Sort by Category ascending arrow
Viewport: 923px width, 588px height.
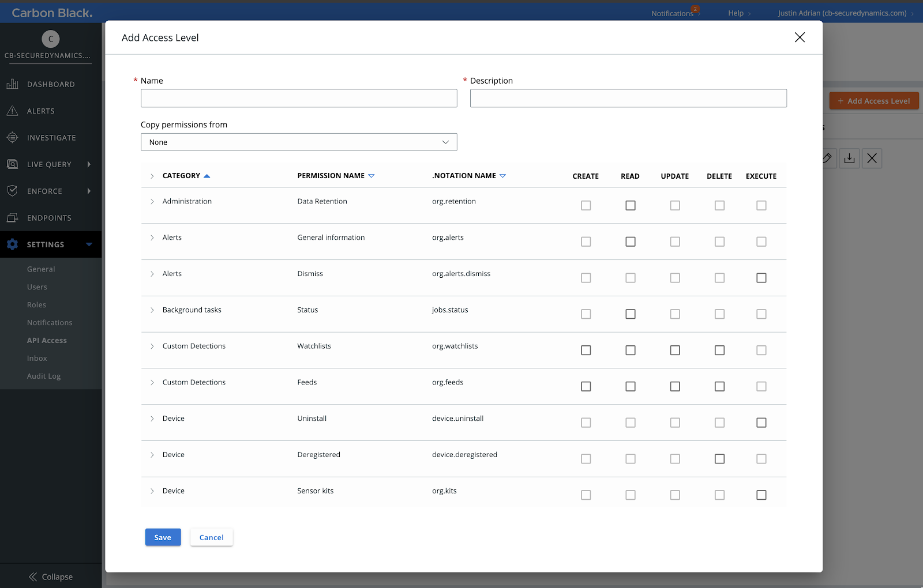tap(207, 176)
